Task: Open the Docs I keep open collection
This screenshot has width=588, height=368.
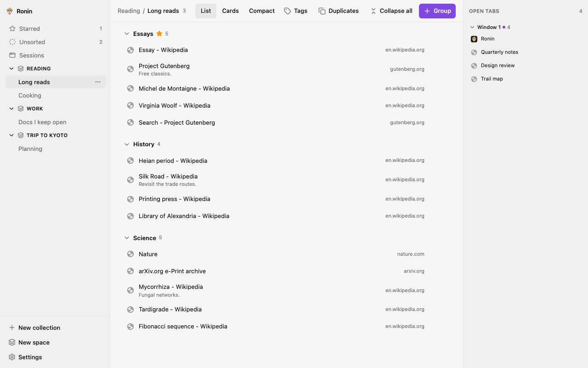Action: pos(56,122)
